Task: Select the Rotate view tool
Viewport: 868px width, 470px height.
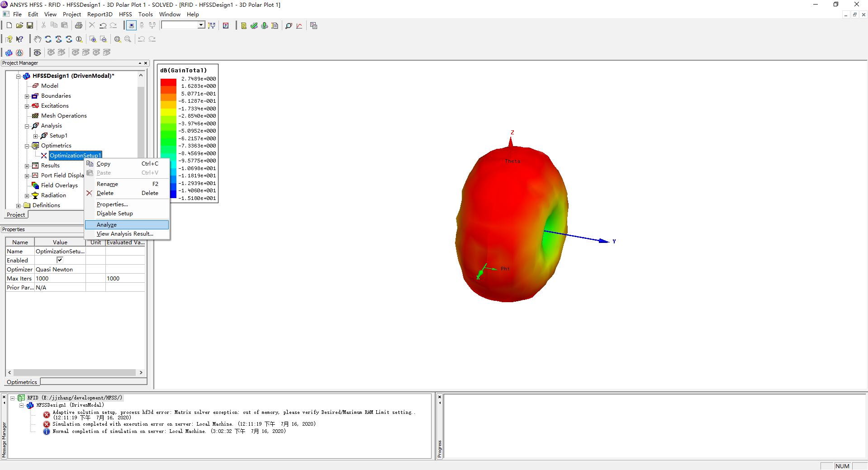Action: [48, 39]
